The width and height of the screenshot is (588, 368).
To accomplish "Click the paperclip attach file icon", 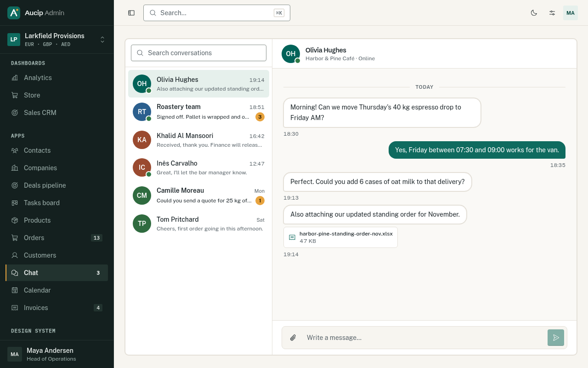I will coord(293,338).
